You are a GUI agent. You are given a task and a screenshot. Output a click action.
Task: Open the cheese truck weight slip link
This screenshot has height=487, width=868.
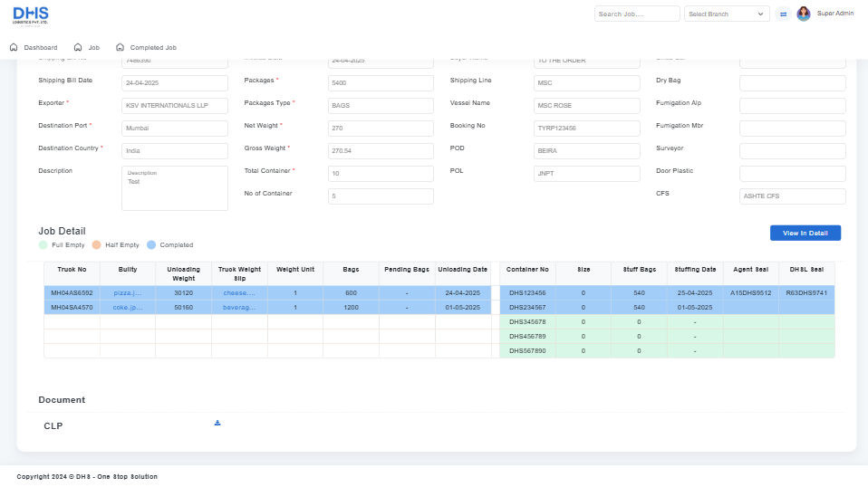[x=239, y=293]
